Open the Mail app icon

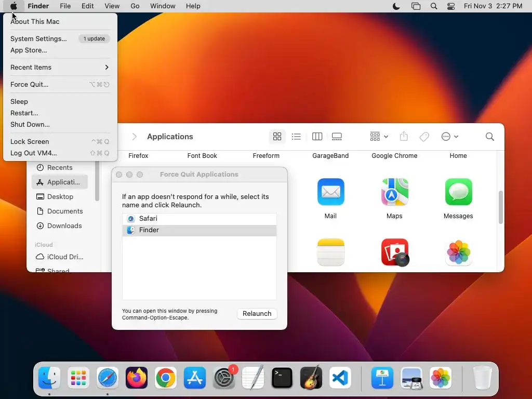(x=330, y=192)
